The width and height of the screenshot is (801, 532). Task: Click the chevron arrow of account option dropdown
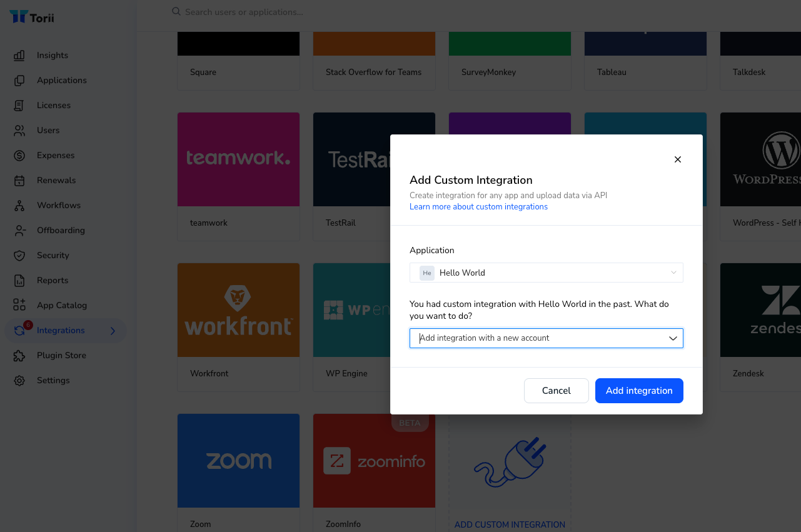point(673,338)
